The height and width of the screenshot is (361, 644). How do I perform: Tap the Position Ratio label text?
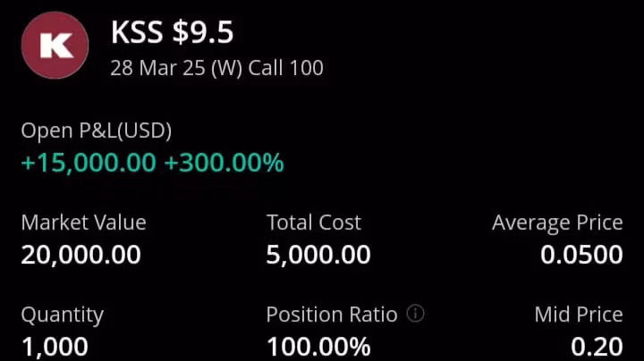pyautogui.click(x=332, y=315)
